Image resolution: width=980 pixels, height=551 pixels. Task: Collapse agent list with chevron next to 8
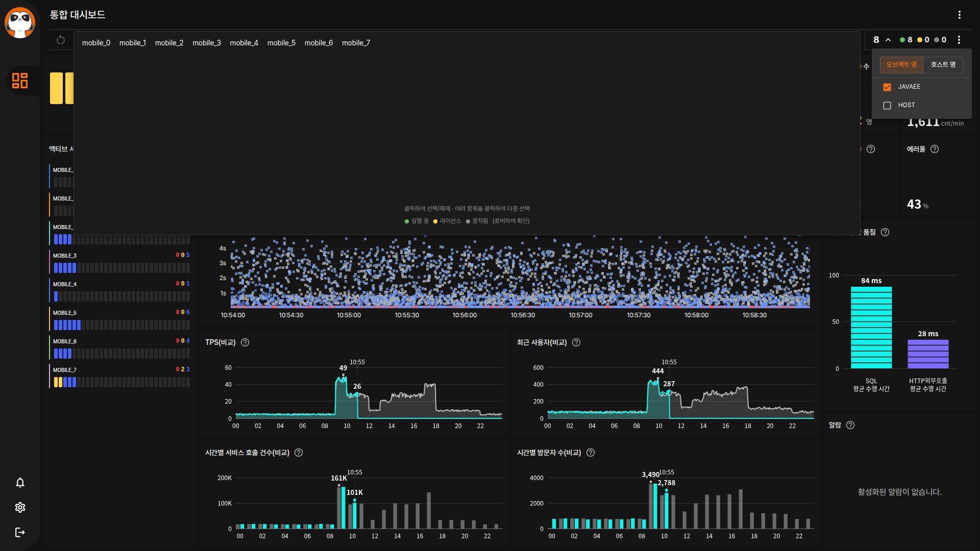click(888, 40)
